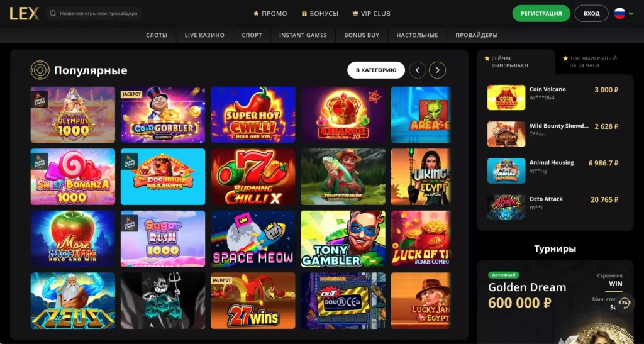Open the Слоты menu item
644x344 pixels.
pos(157,35)
